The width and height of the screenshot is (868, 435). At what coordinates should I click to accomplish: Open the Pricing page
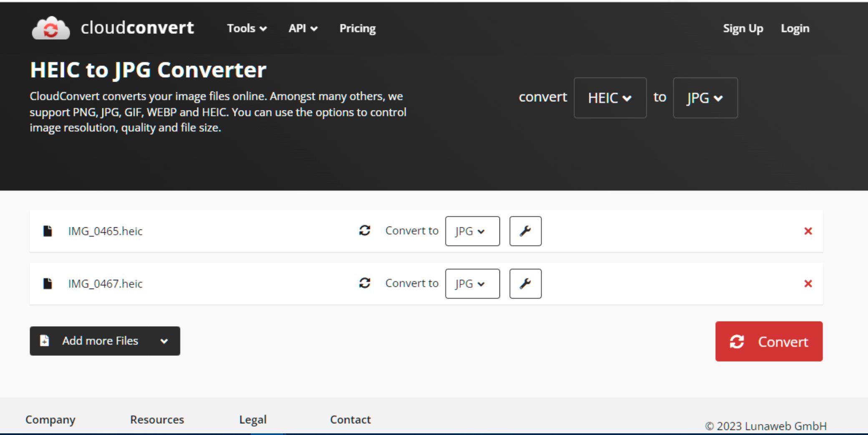[358, 28]
